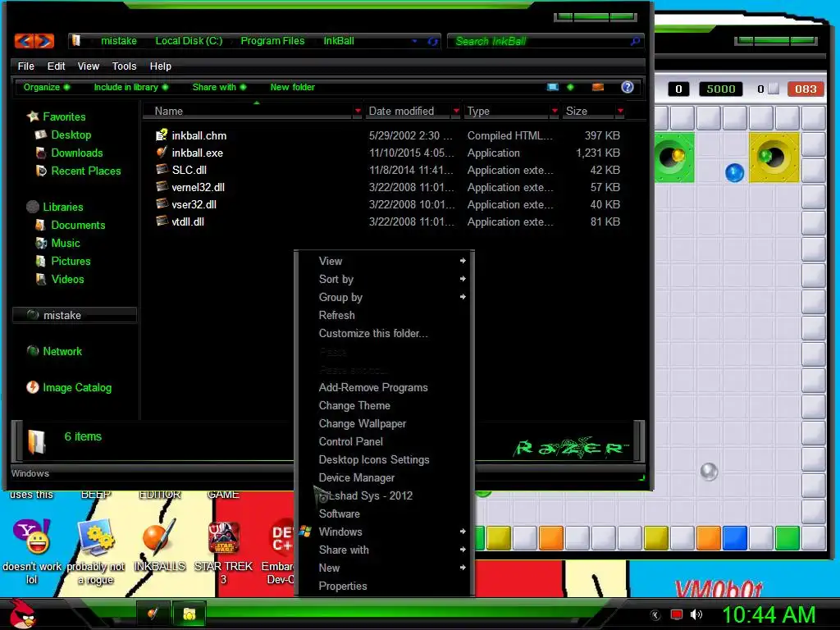Go back with the left arrow button

coord(24,41)
